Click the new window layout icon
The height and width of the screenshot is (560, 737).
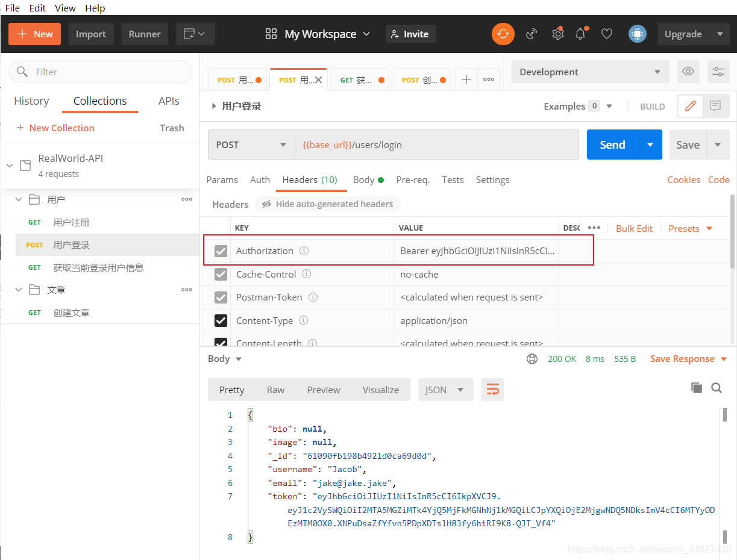(x=195, y=34)
